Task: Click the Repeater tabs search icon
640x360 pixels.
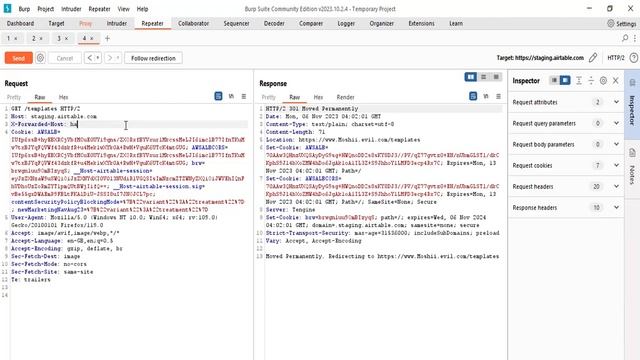Action: click(625, 38)
